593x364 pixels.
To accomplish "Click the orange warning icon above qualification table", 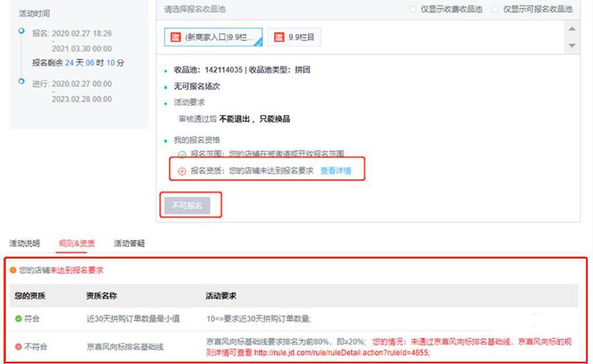I will click(13, 271).
